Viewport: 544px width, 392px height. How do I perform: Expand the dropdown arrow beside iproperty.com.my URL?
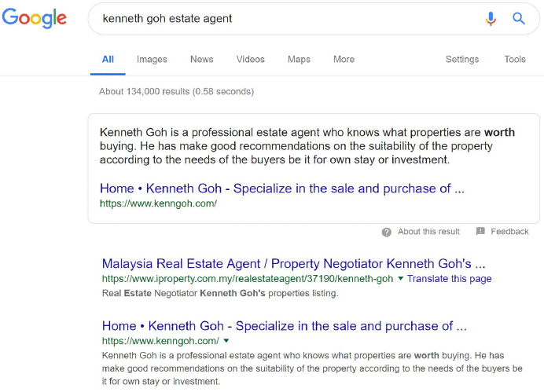400,278
